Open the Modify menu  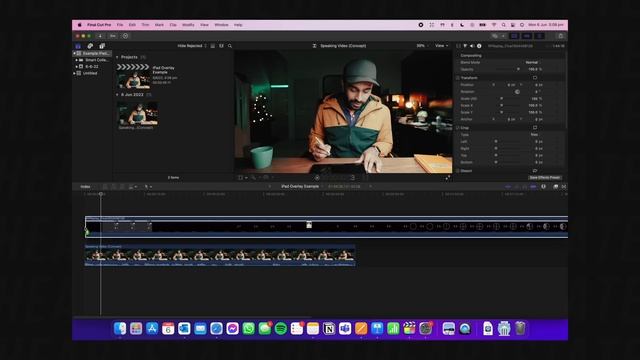(x=188, y=25)
